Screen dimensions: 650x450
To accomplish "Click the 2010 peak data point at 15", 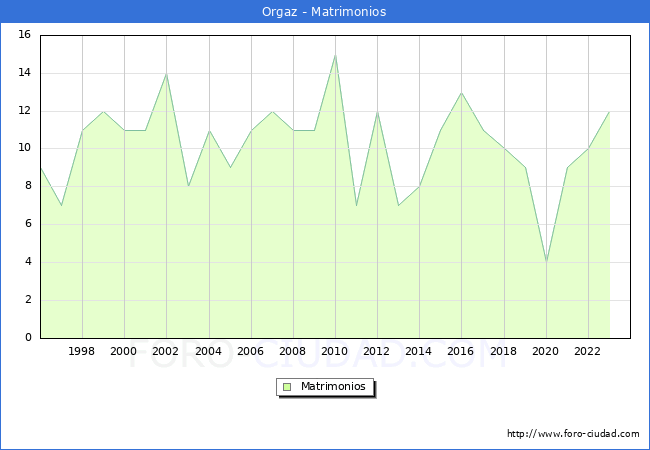I will (335, 55).
